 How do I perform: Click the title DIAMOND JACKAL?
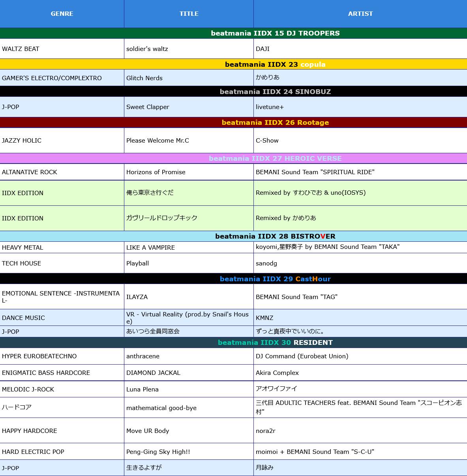point(153,373)
